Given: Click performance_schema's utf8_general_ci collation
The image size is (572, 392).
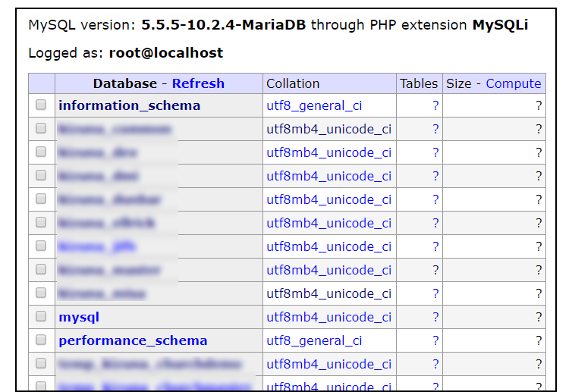Looking at the screenshot, I should click(x=314, y=340).
